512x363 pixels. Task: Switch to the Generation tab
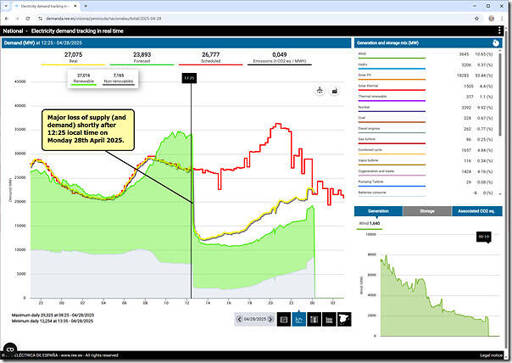pyautogui.click(x=378, y=211)
